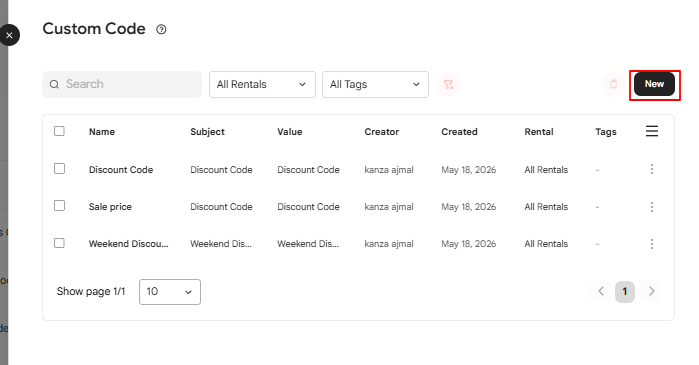Click the Weekend Dis... subject cell
This screenshot has width=699, height=365.
click(x=221, y=244)
